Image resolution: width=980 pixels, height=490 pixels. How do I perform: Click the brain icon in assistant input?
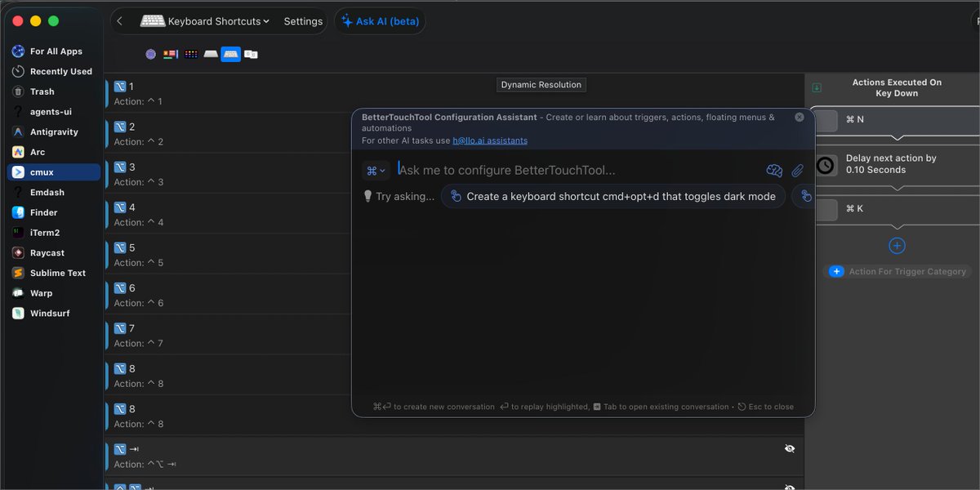(x=774, y=171)
